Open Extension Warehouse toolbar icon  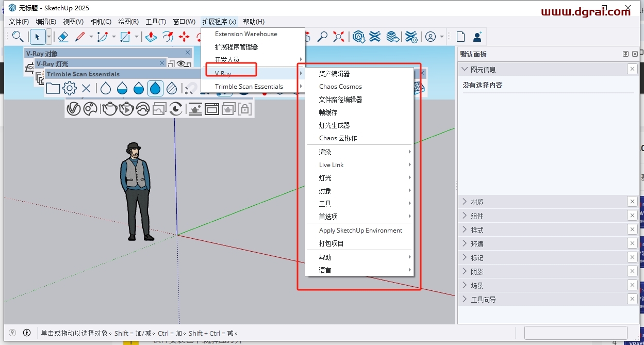tap(375, 37)
